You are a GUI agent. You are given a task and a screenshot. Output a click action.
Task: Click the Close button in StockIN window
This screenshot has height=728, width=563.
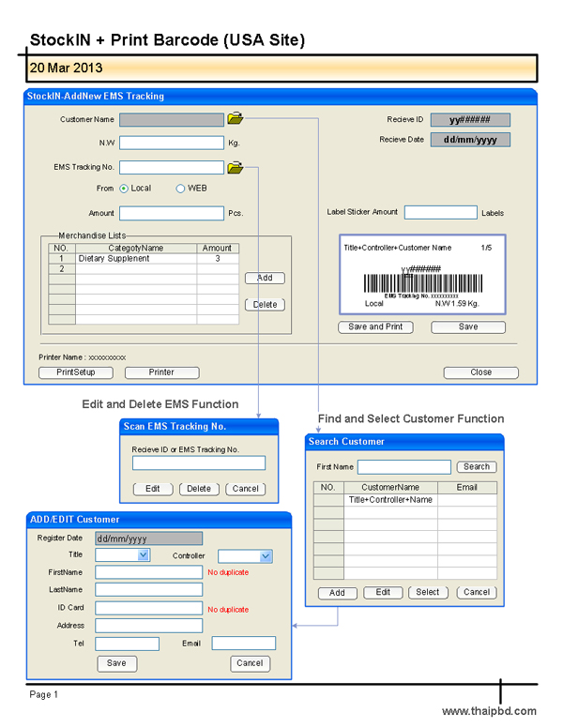pos(480,372)
